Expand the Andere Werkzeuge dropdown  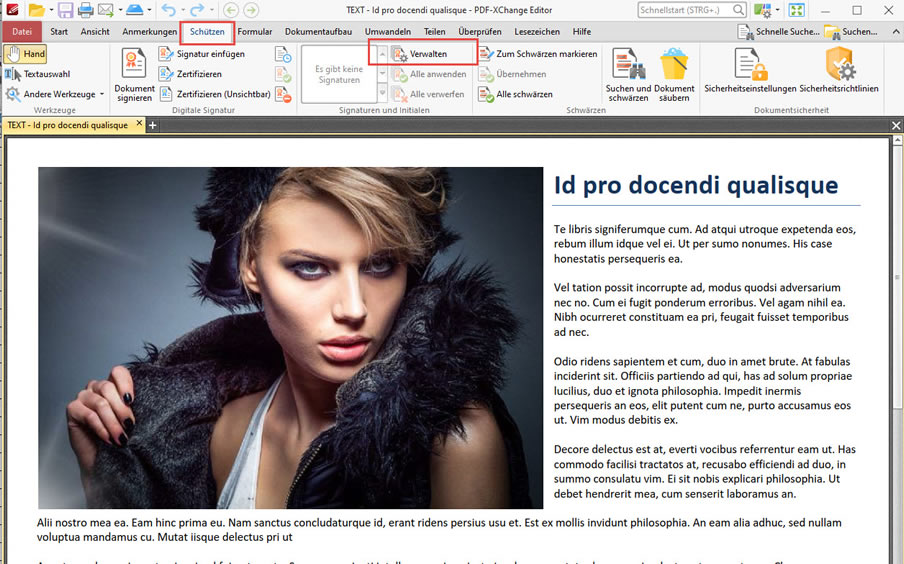pos(102,93)
